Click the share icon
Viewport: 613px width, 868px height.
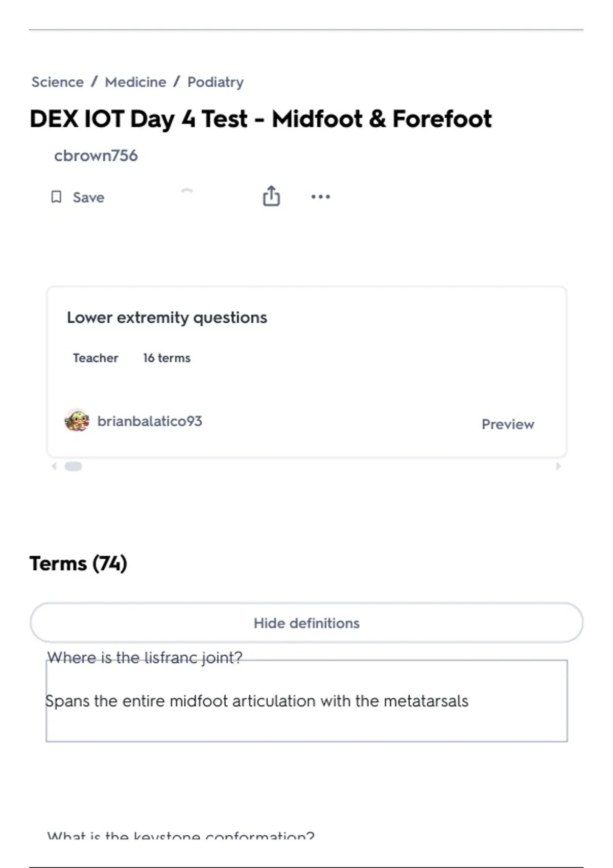point(271,196)
